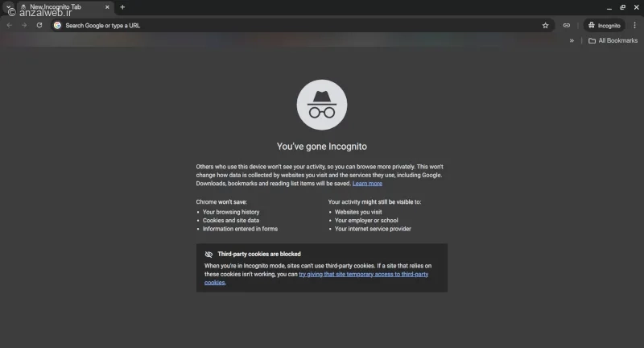Bookmark this tab with the star icon

(545, 25)
